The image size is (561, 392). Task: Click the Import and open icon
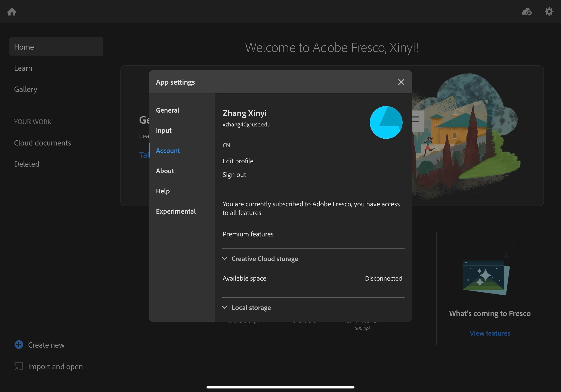pos(19,366)
